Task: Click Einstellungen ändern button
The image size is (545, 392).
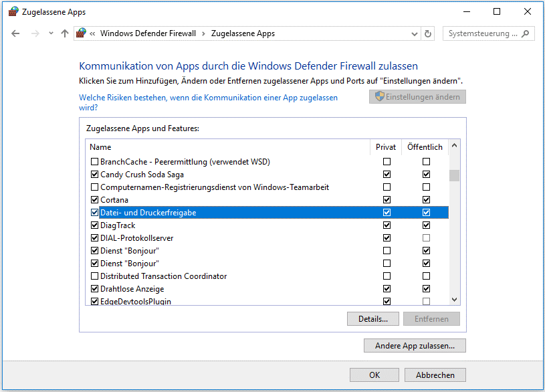Action: coord(417,97)
